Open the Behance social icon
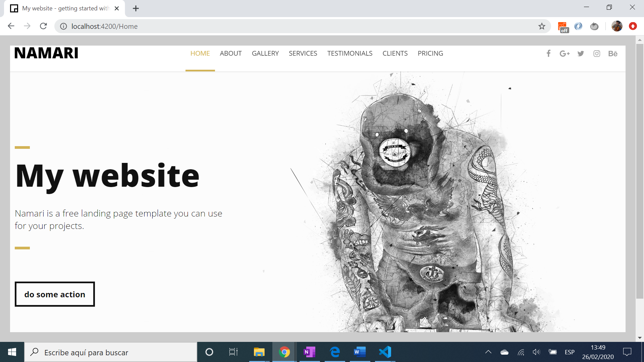The image size is (644, 362). [x=612, y=54]
